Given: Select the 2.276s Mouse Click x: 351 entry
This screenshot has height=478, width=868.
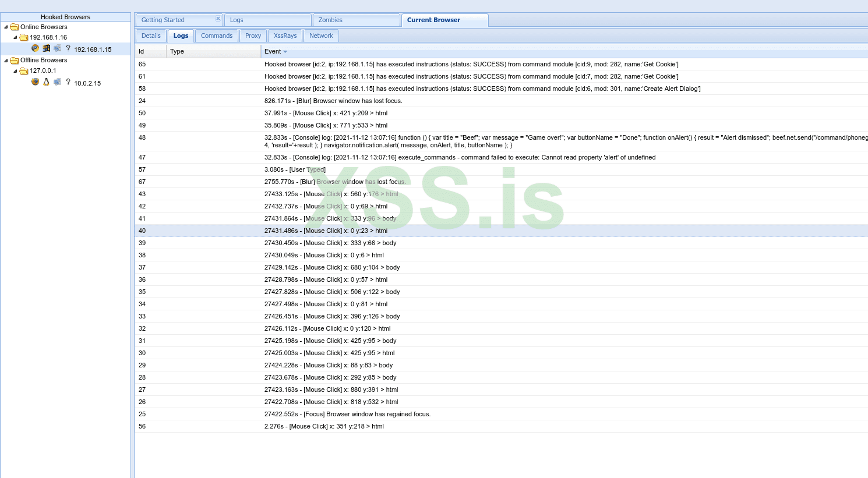Looking at the screenshot, I should point(502,426).
